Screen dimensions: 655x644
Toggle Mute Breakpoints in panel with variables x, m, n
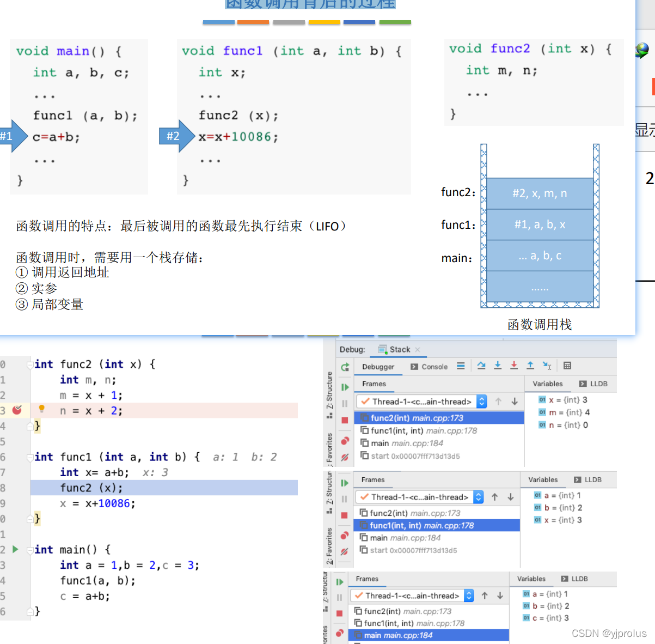point(345,458)
